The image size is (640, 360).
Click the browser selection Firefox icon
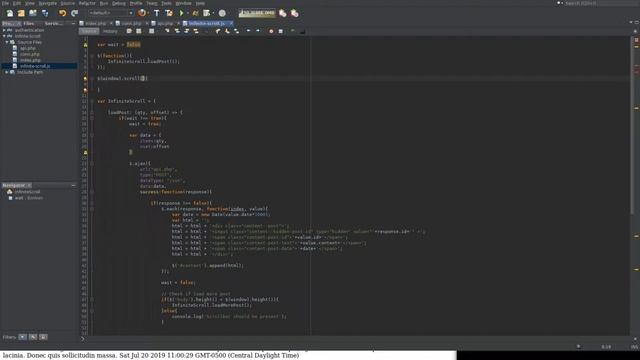pyautogui.click(x=142, y=13)
